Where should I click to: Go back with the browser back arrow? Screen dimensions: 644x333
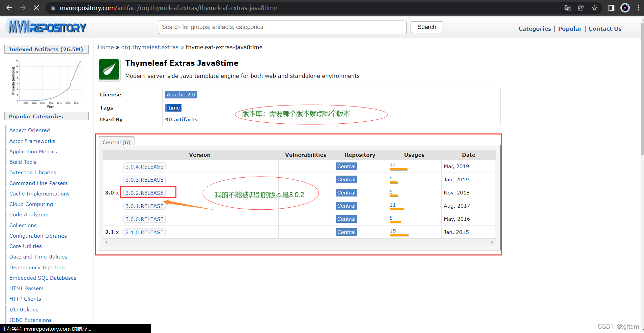click(9, 8)
